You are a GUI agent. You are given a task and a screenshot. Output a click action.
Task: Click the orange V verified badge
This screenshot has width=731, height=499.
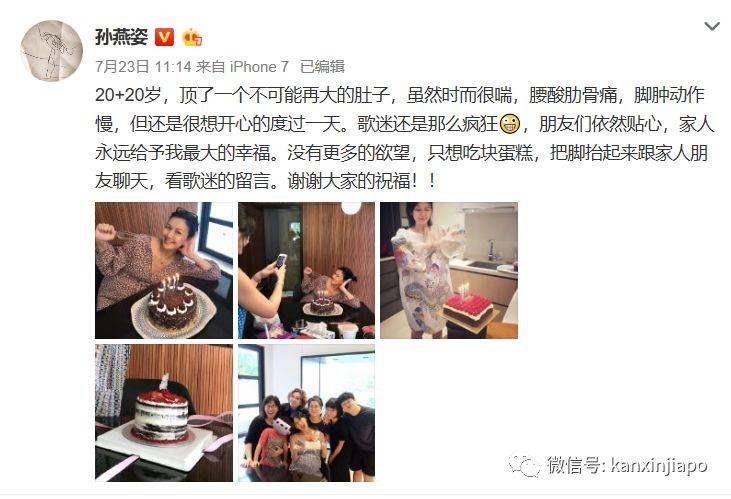click(x=164, y=37)
